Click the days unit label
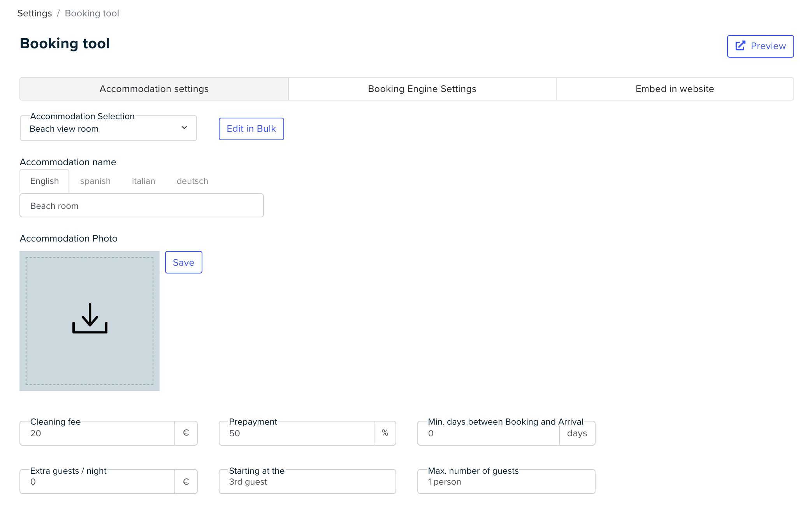Image resolution: width=812 pixels, height=508 pixels. coord(577,433)
